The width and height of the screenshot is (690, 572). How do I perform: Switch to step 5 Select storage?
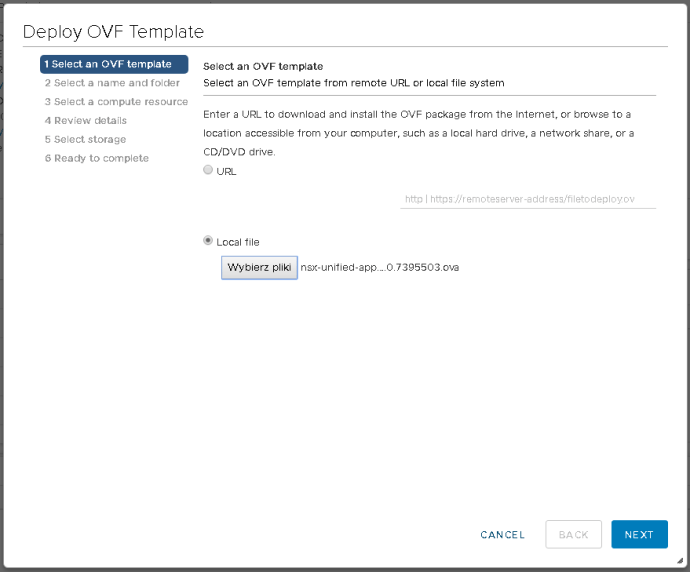[85, 140]
